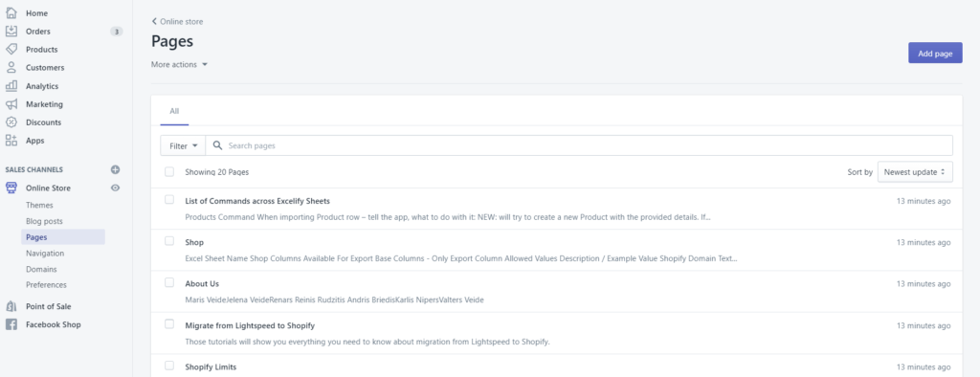Click the Customers menu label
The height and width of the screenshot is (377, 980).
click(45, 68)
